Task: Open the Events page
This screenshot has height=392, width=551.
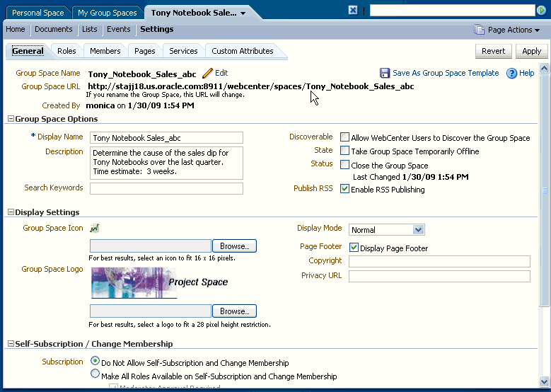Action: click(118, 29)
